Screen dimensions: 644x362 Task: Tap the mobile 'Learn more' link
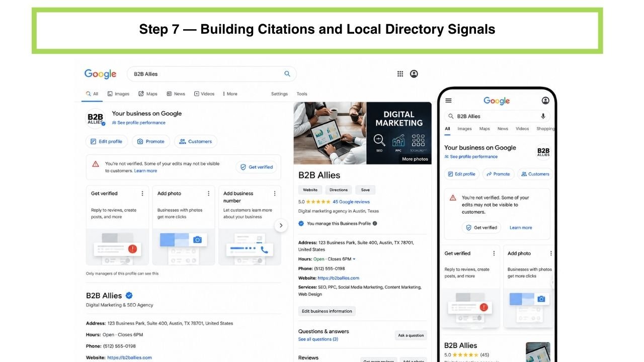point(521,228)
